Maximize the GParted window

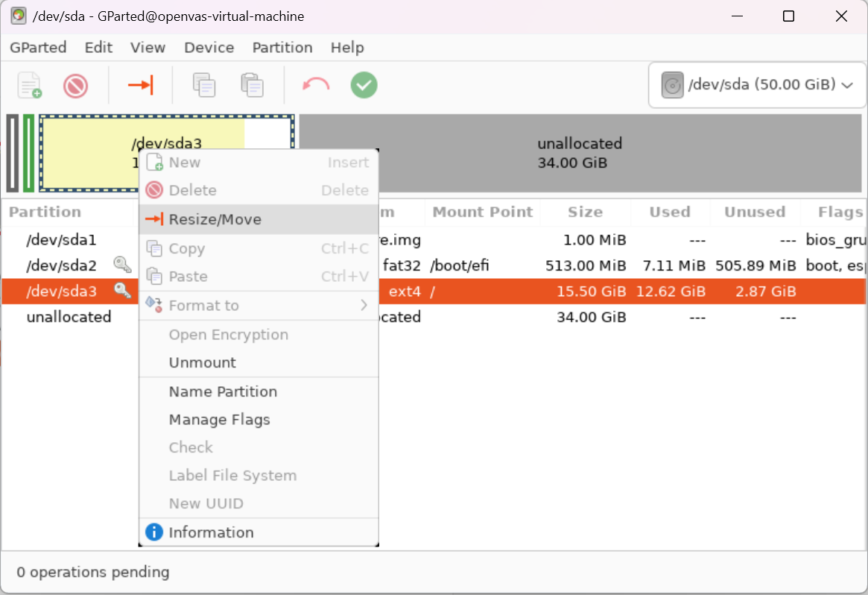pos(788,16)
